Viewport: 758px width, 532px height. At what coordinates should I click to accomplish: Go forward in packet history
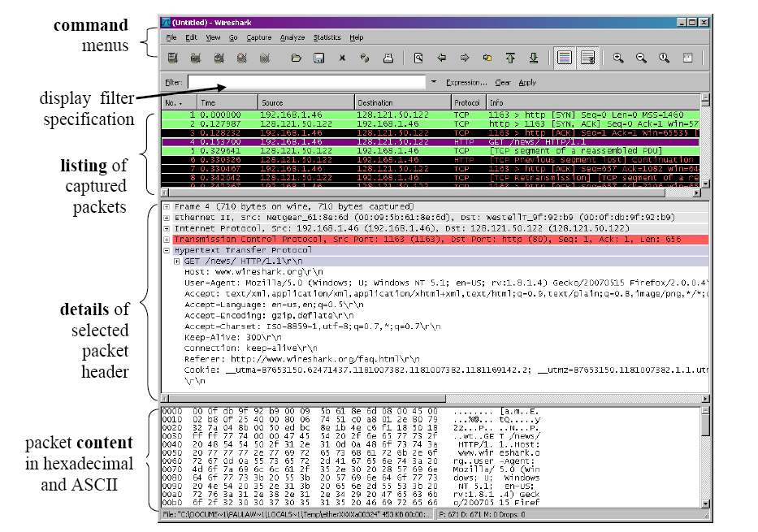465,58
